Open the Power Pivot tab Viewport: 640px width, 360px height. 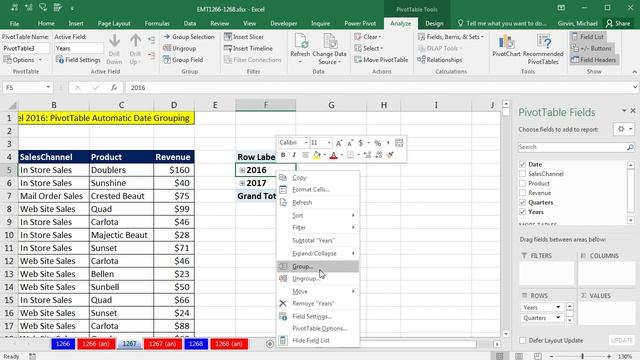pos(360,24)
